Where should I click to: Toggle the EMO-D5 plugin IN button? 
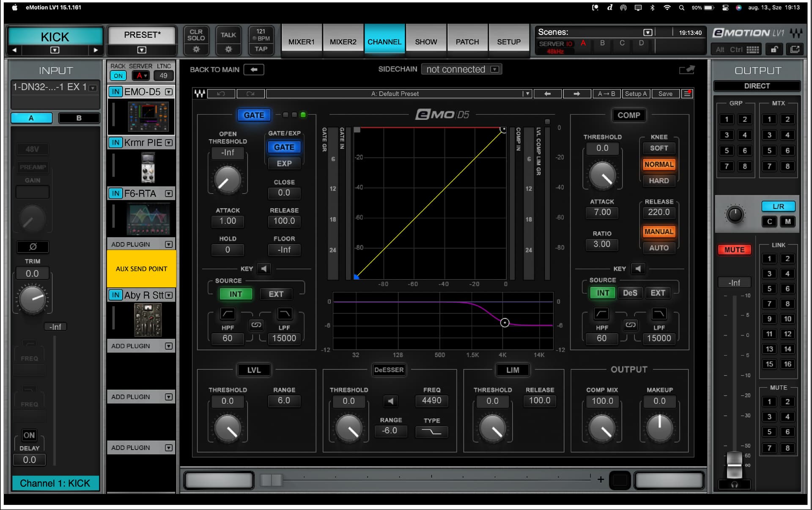(x=115, y=92)
